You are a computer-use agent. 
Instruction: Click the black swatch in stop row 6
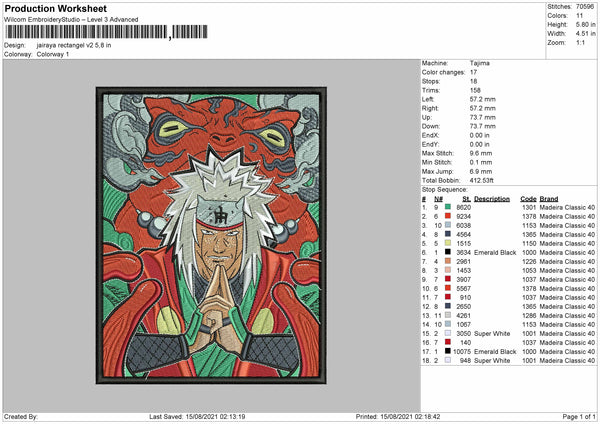click(448, 252)
